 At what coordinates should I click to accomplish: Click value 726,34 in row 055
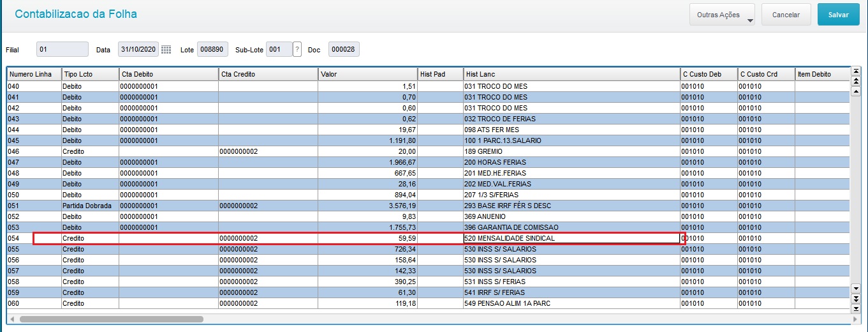pos(368,249)
